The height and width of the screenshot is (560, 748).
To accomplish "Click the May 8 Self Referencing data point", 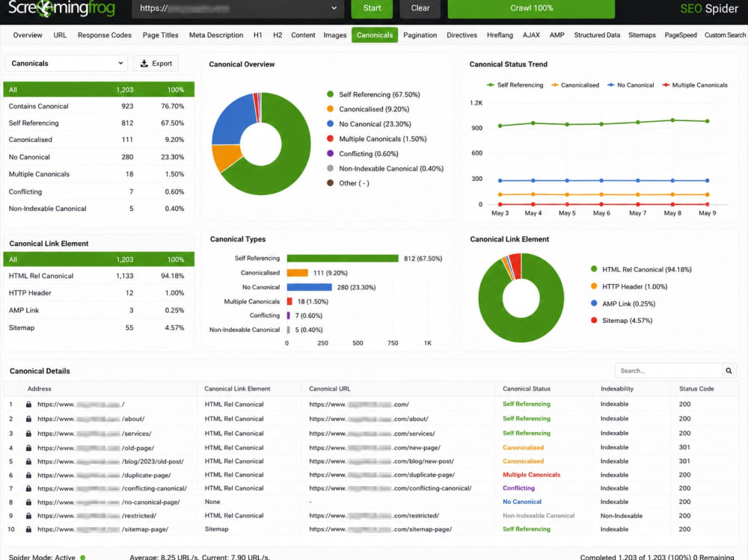I will tap(672, 120).
